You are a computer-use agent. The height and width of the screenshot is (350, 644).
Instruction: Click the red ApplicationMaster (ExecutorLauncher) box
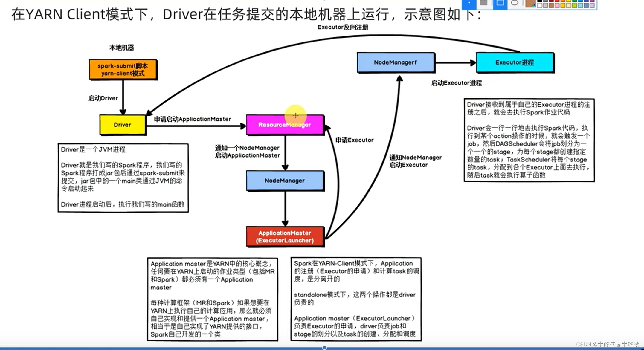coord(285,236)
